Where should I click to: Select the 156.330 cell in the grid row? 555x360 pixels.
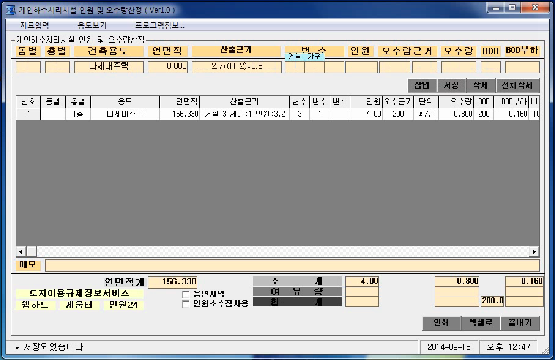coord(179,114)
